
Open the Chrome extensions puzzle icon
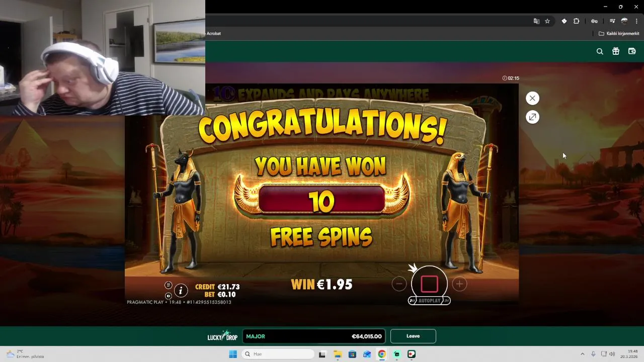tap(577, 21)
